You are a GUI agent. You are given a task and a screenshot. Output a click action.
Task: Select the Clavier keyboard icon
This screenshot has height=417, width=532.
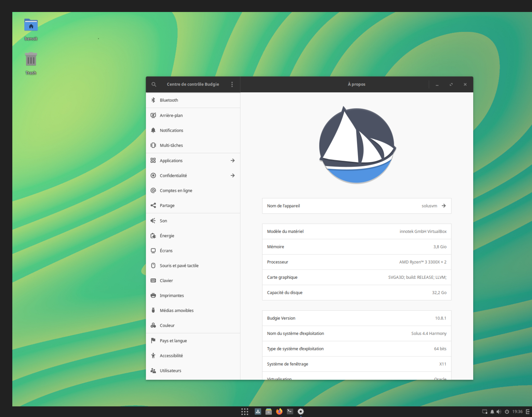153,281
